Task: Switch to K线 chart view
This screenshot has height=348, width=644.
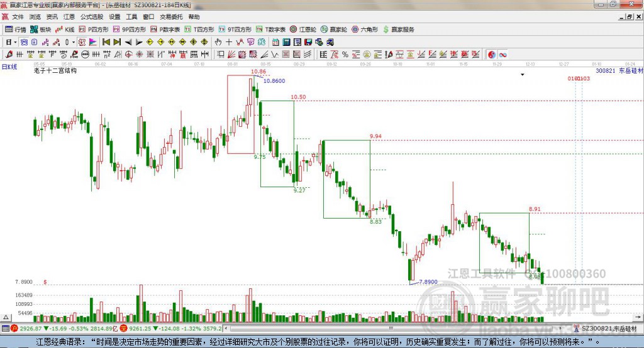Action: click(x=65, y=30)
